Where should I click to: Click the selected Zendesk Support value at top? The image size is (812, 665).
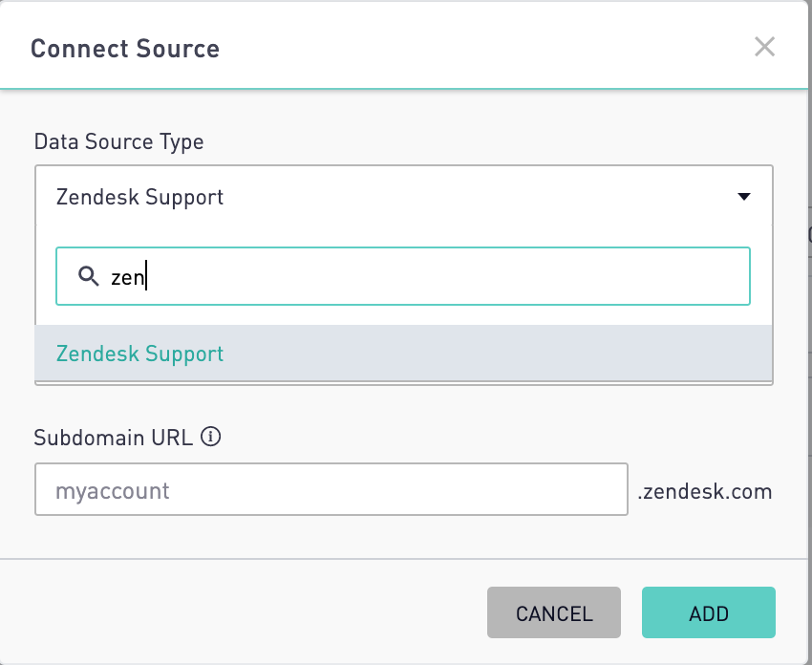[x=139, y=198]
